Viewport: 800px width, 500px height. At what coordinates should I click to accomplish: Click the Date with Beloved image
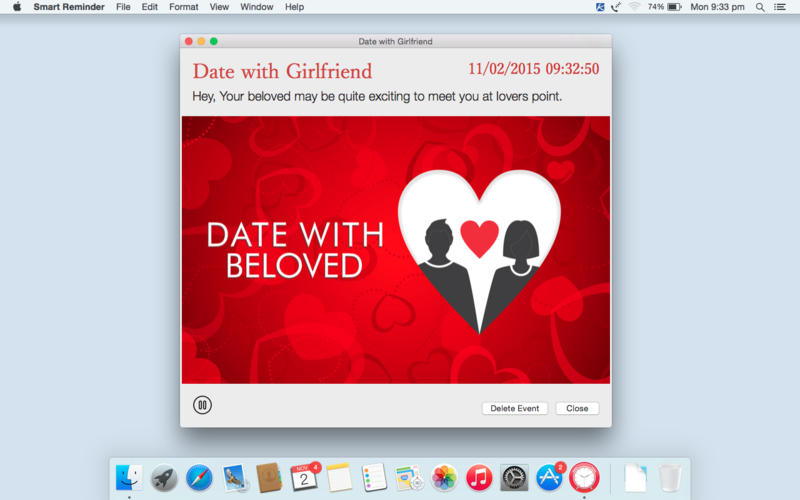pos(396,250)
